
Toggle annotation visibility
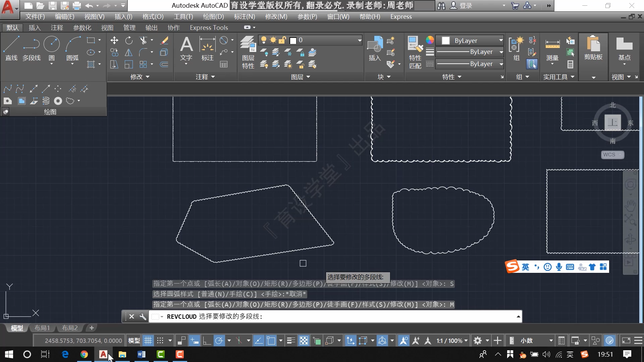coord(404,341)
